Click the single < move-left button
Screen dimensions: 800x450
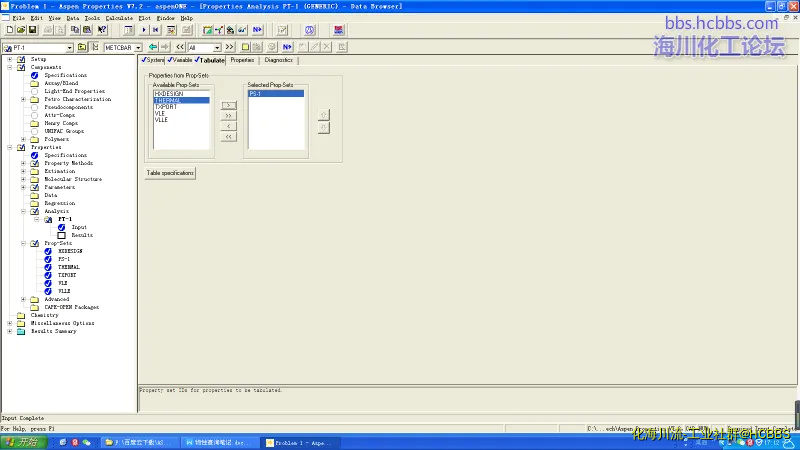229,126
